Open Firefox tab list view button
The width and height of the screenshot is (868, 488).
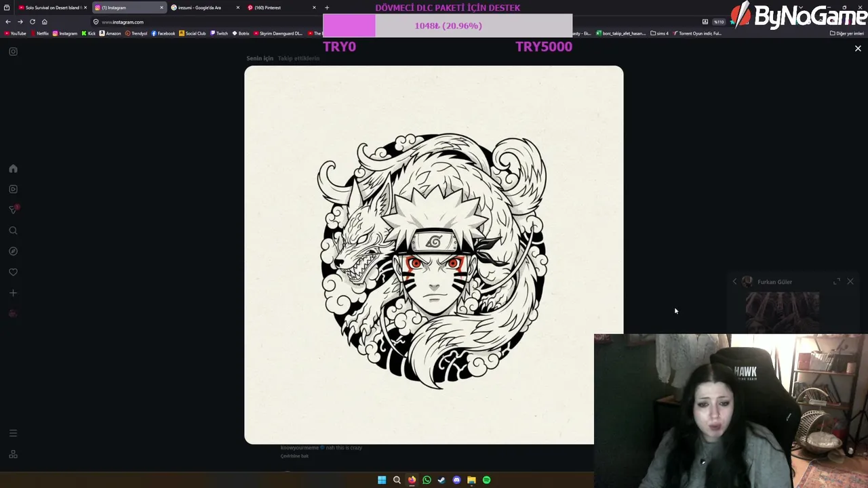point(7,7)
